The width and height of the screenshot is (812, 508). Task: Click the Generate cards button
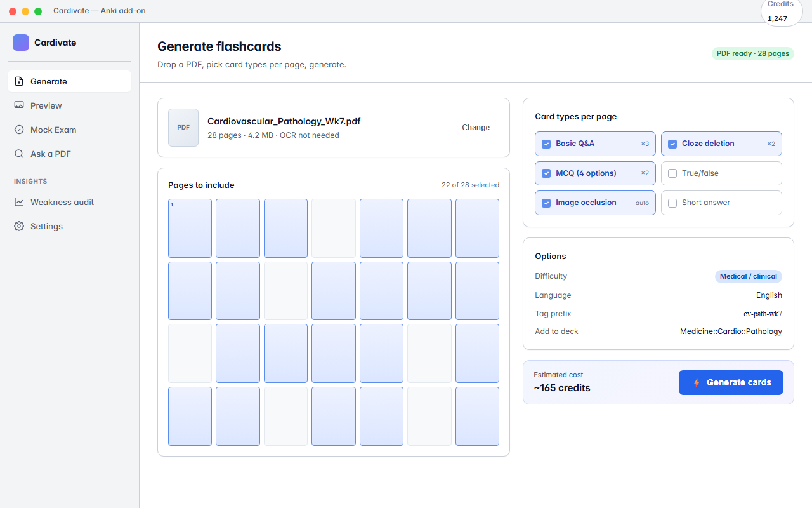731,382
